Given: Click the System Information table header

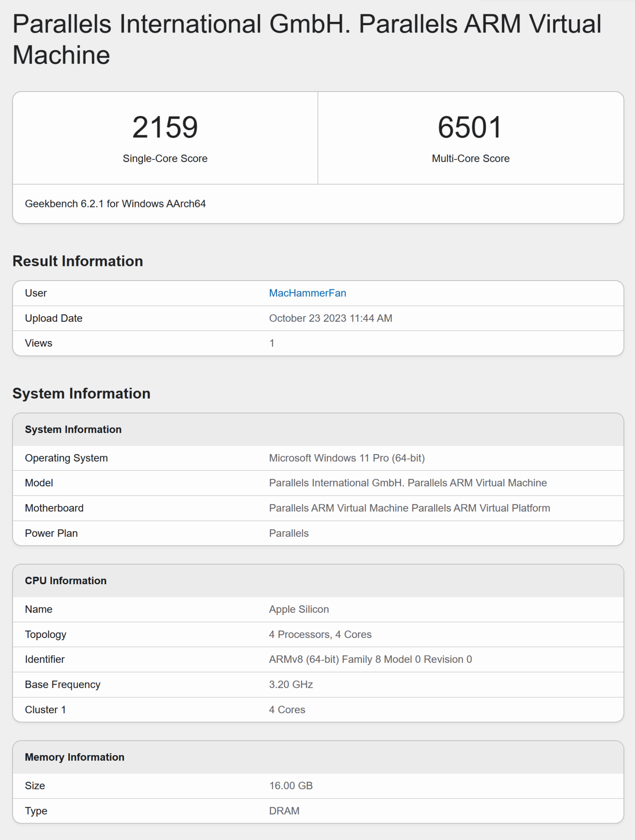Looking at the screenshot, I should pos(73,429).
